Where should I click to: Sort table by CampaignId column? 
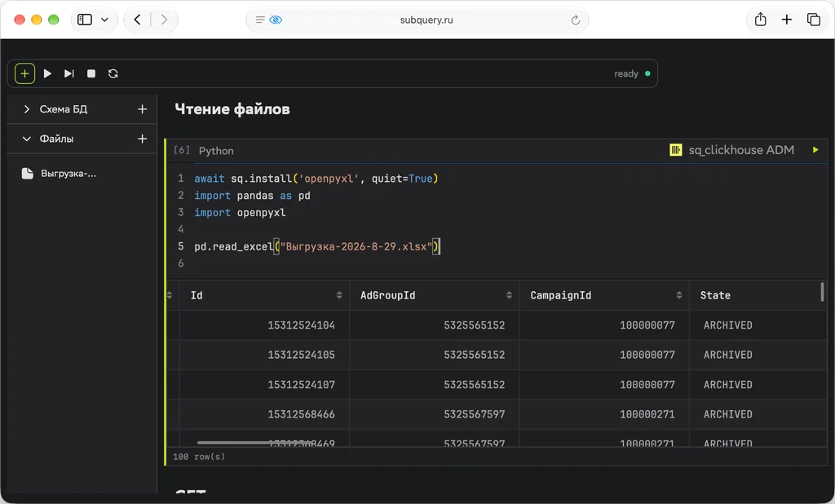tap(679, 295)
